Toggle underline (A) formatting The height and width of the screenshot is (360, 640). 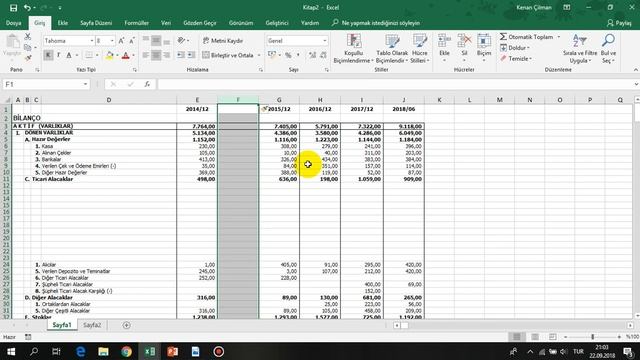[69, 55]
